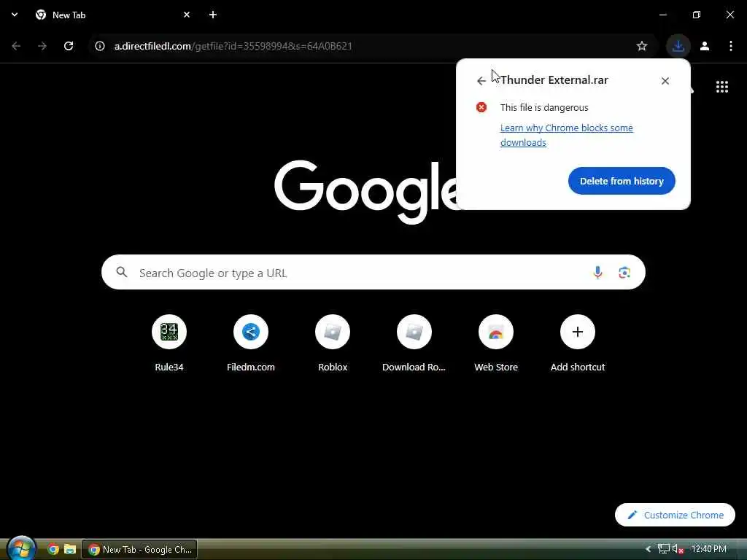Viewport: 747px width, 560px height.
Task: Close the New Tab tab
Action: [187, 15]
